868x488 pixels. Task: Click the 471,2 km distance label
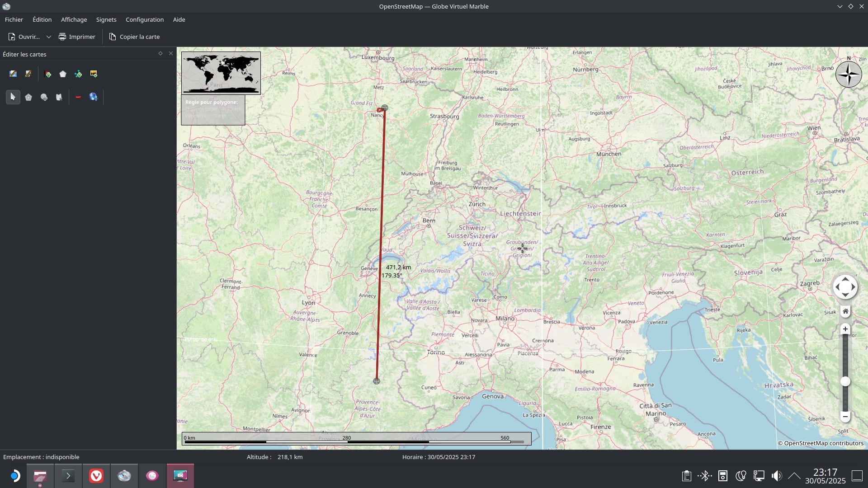[x=398, y=267]
